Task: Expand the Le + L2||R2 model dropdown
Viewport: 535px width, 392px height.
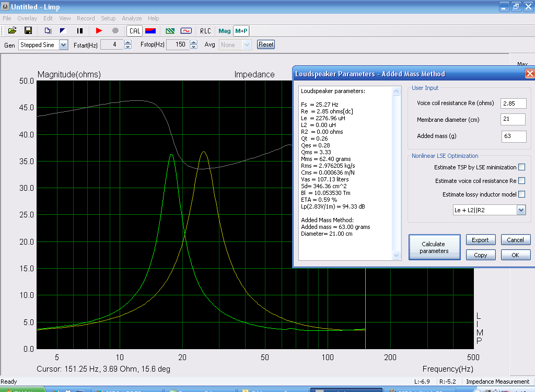Action: (521, 210)
